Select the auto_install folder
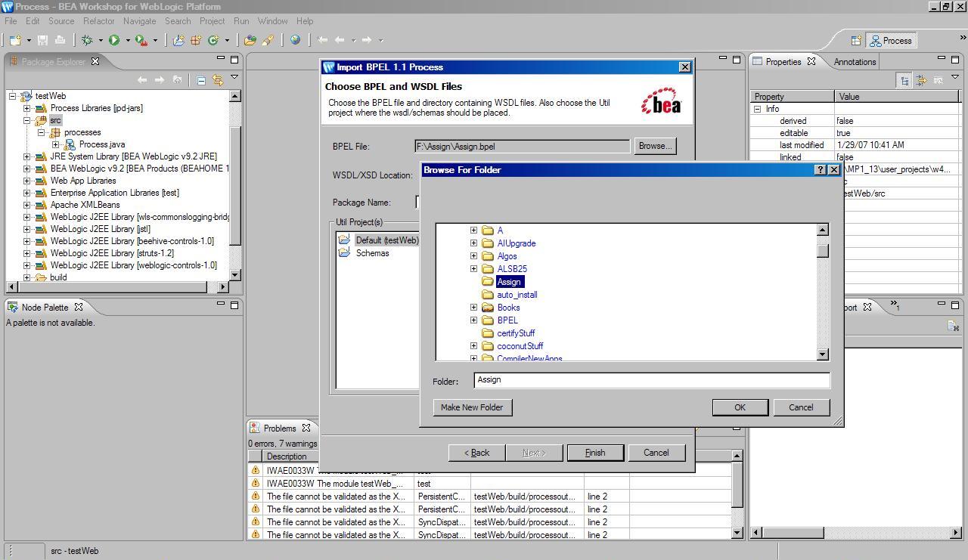This screenshot has height=560, width=968. pyautogui.click(x=517, y=295)
